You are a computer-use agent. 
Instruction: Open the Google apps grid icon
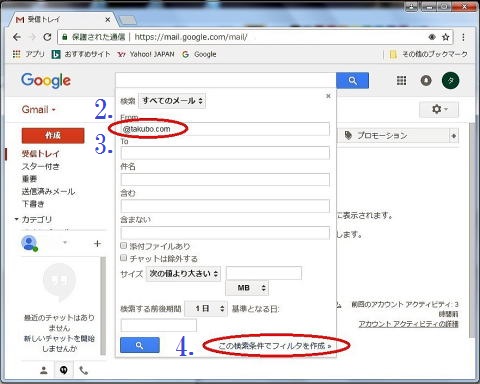click(x=401, y=80)
